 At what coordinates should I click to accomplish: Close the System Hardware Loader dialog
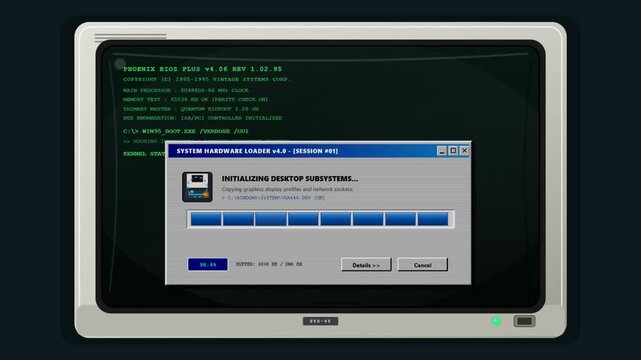click(x=464, y=151)
